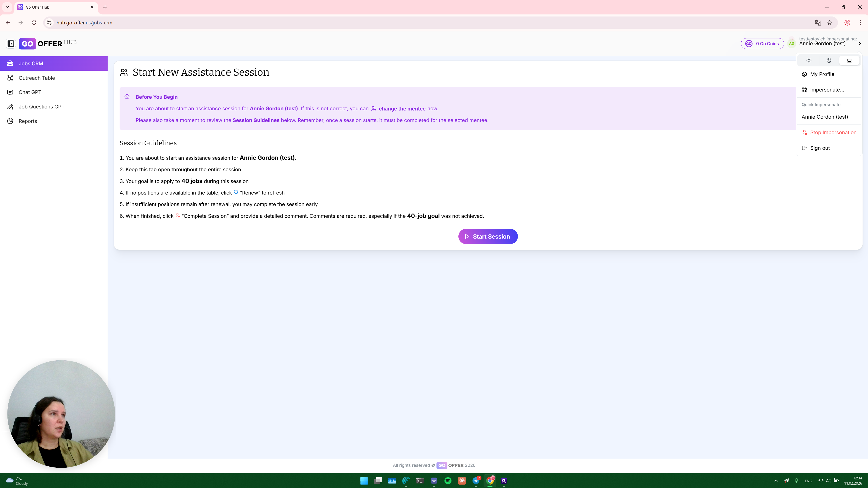This screenshot has height=488, width=868.
Task: Switch to light theme
Action: click(809, 61)
